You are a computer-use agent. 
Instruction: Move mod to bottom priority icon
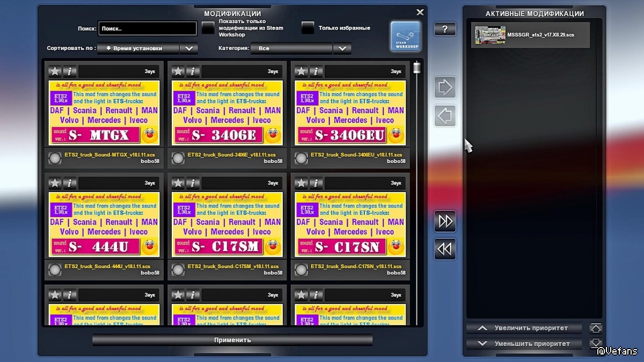point(596,344)
